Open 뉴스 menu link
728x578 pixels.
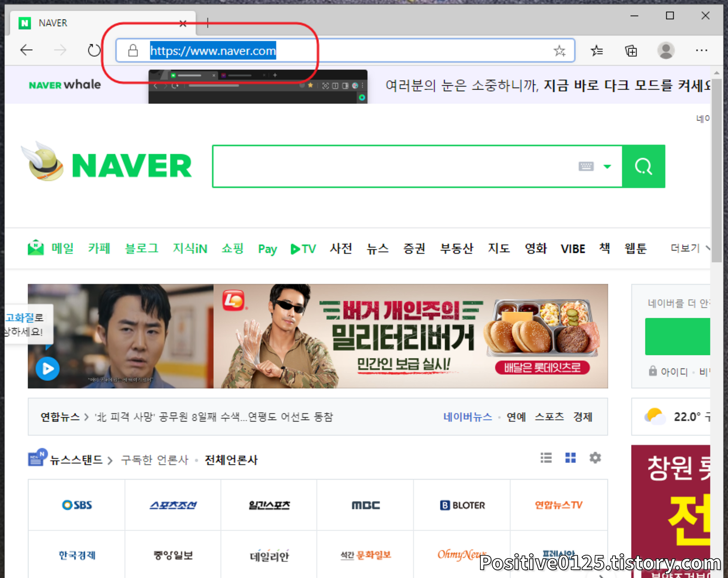[x=378, y=248]
